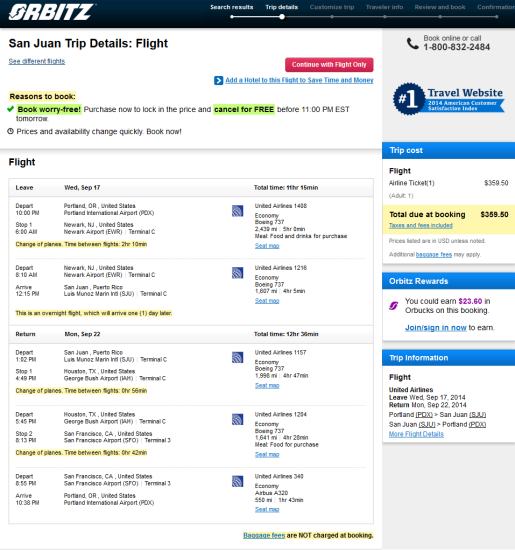Click 'Time between flights: 2hr 10min' notice

click(106, 244)
